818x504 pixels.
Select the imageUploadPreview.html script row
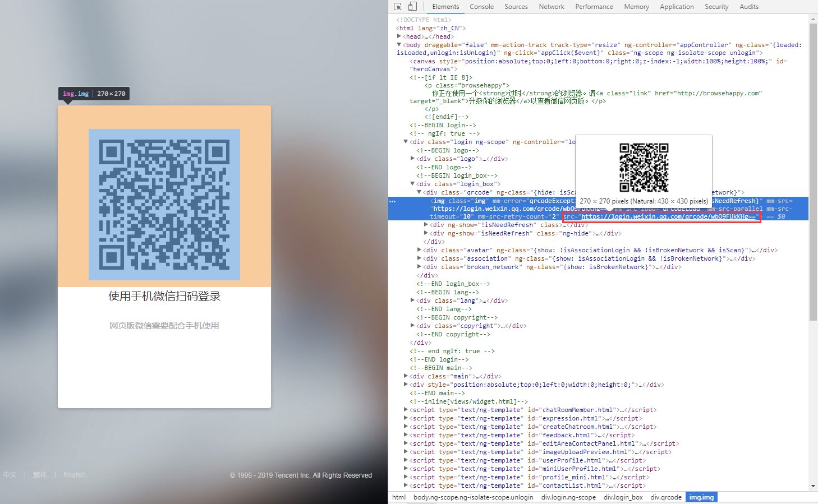click(540, 452)
